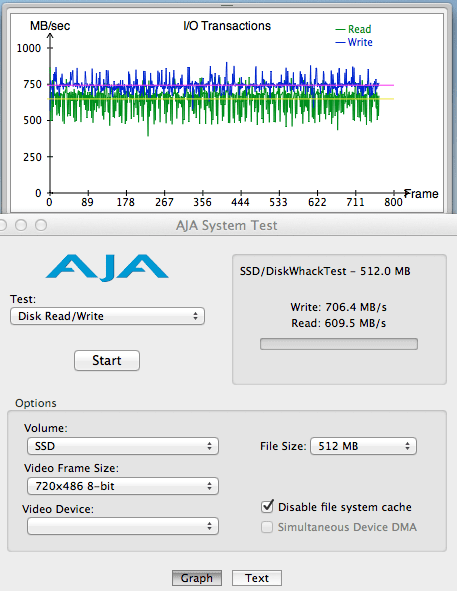Screen dimensions: 457x591
Task: Click the Frame axis label
Action: (421, 194)
